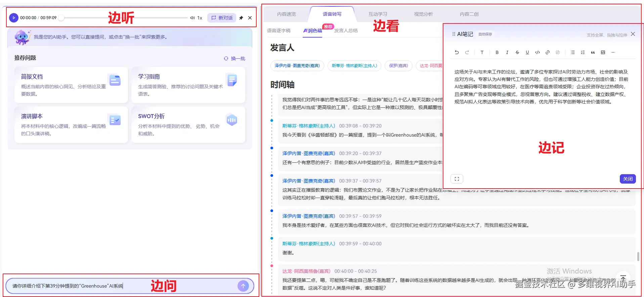Screen dimensions: 644x297
Task: Click the volume speaker icon
Action: (192, 18)
